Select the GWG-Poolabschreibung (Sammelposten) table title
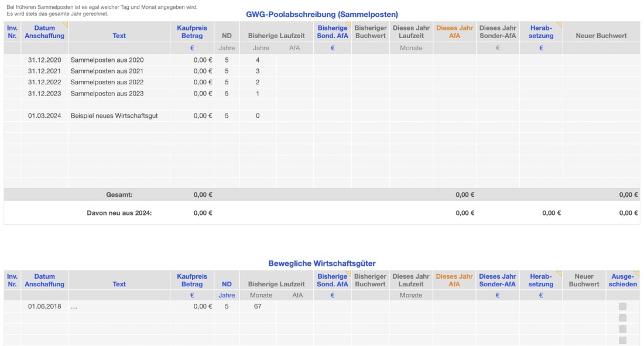Screen dimensions: 644x346 pyautogui.click(x=321, y=14)
